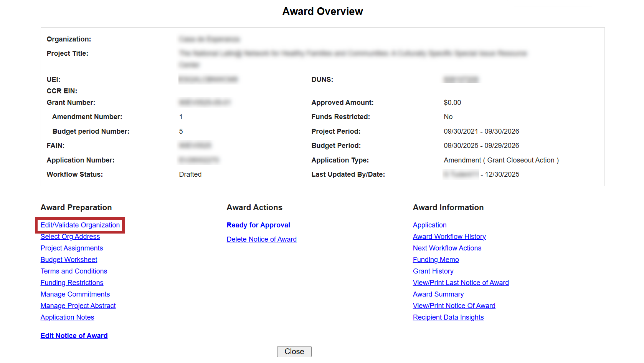View Grant History
644x363 pixels.
(433, 271)
